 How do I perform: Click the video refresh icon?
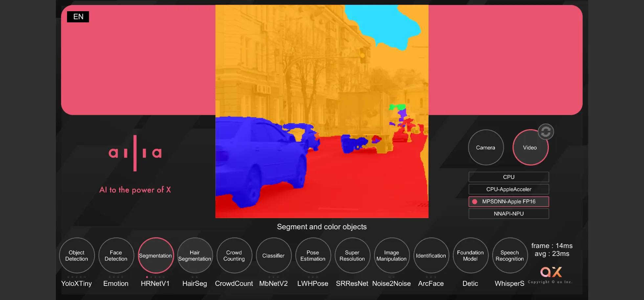(x=546, y=132)
